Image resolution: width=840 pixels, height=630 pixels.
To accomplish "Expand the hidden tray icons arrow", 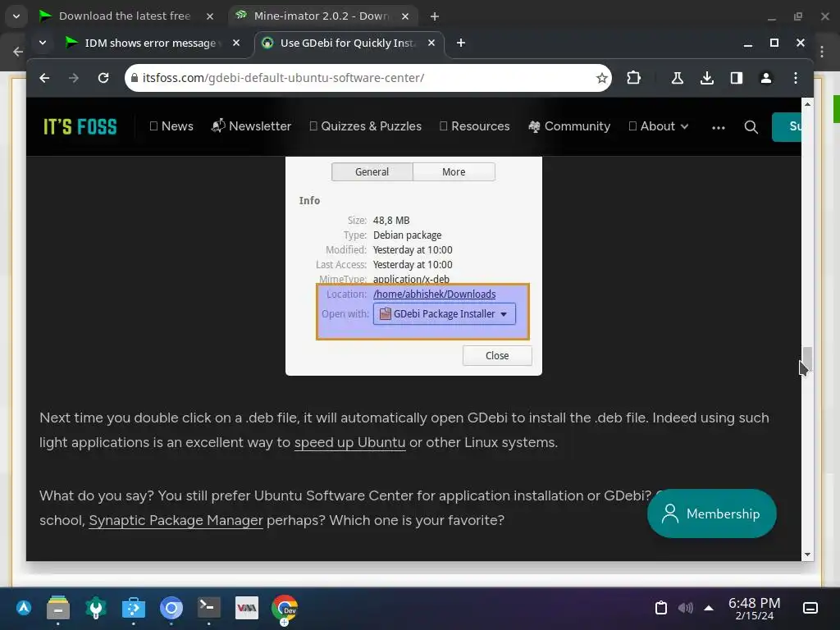I will tap(709, 608).
